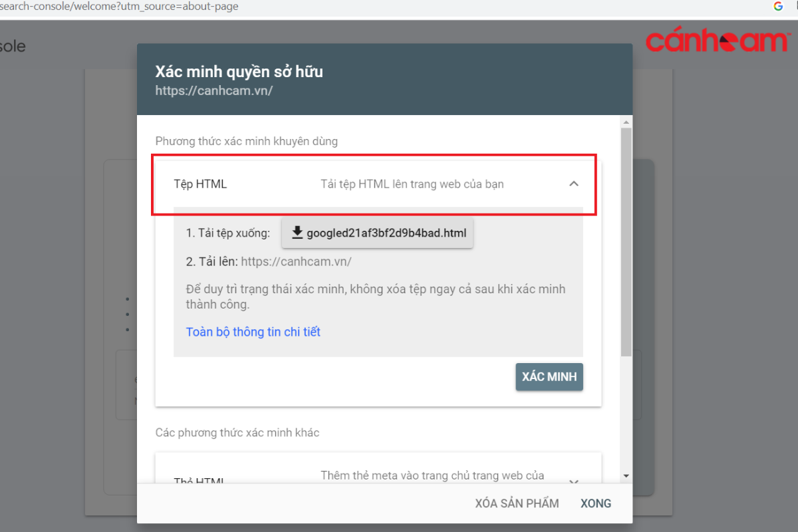Expand the Thẻ HTML method chevron

pos(574,481)
